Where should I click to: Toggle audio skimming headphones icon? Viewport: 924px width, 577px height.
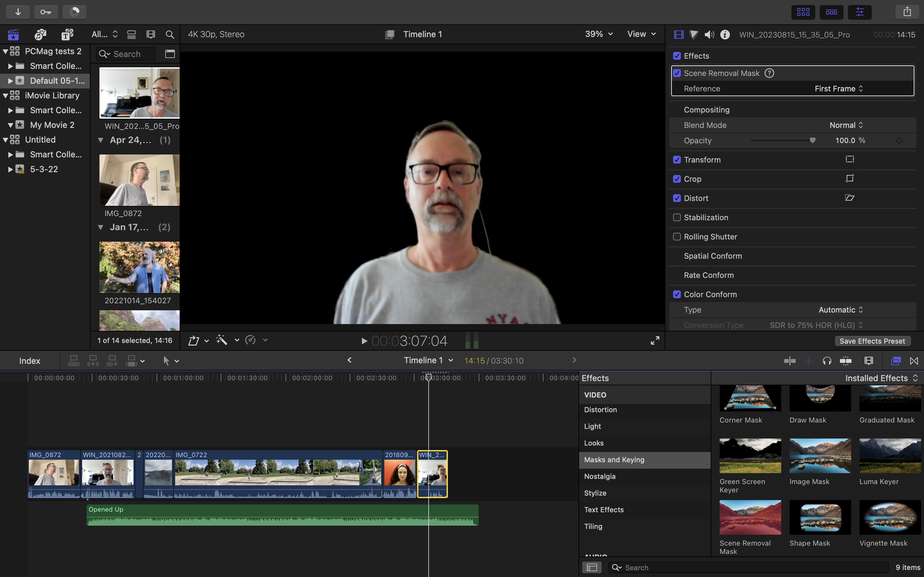[827, 361]
